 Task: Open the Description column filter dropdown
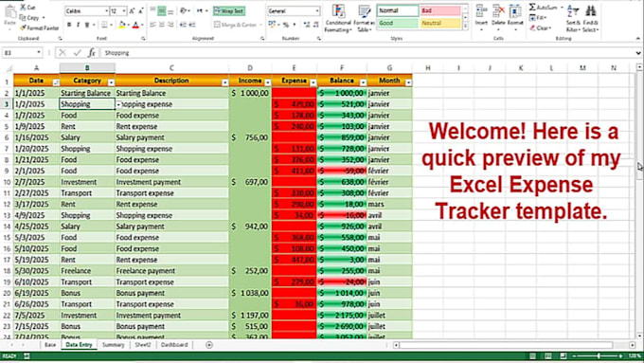[x=225, y=82]
